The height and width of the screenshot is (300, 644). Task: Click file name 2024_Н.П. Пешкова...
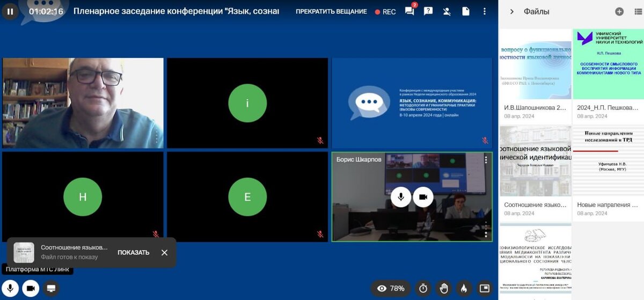(x=609, y=107)
